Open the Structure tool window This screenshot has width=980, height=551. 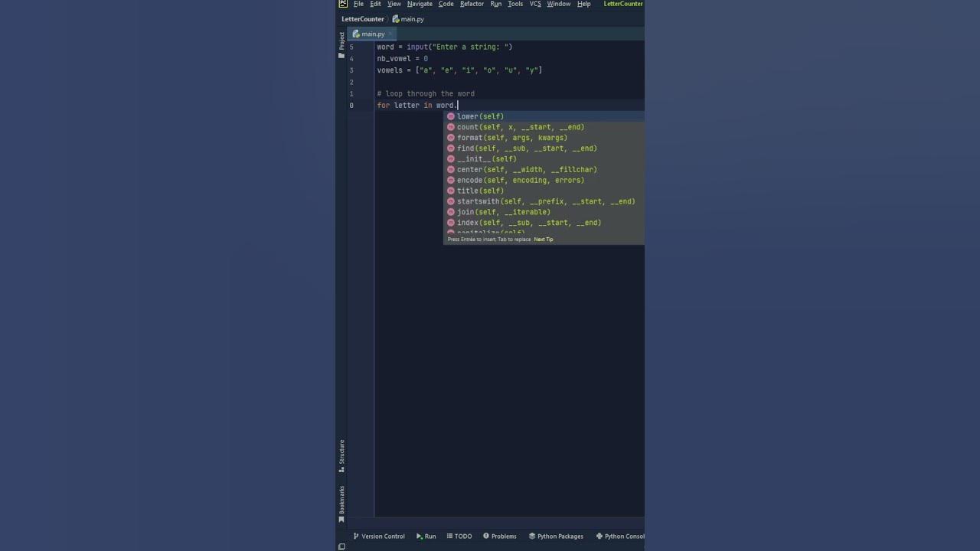pos(341,456)
